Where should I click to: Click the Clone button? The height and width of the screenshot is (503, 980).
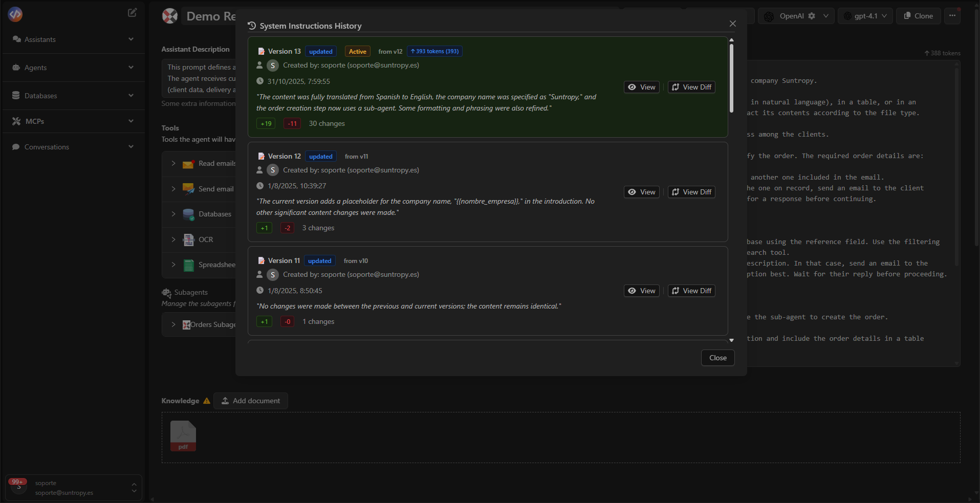pyautogui.click(x=918, y=16)
